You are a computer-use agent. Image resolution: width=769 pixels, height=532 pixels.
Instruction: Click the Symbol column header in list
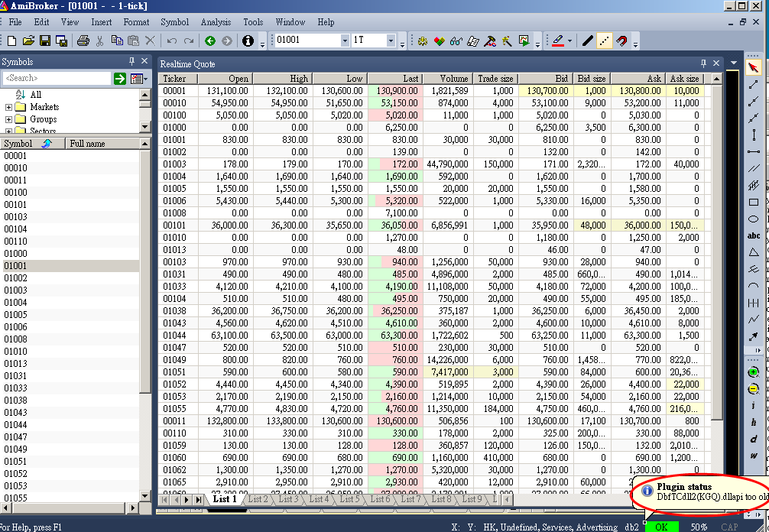tap(32, 143)
